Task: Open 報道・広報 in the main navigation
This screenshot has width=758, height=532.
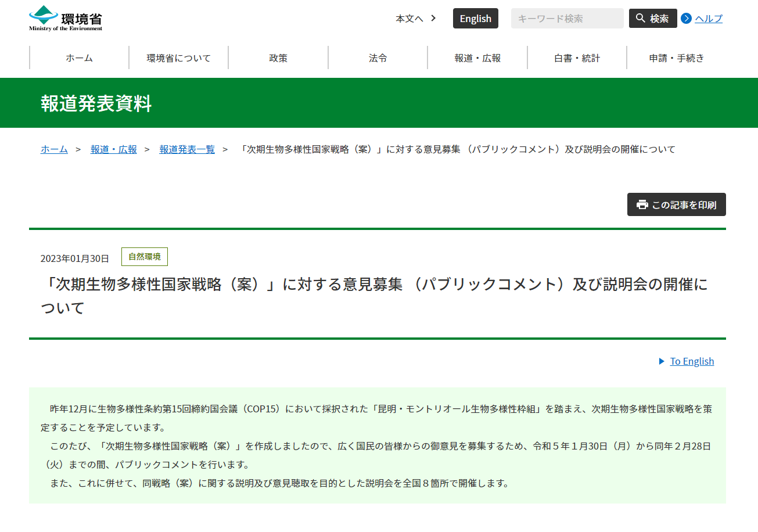Action: point(477,58)
